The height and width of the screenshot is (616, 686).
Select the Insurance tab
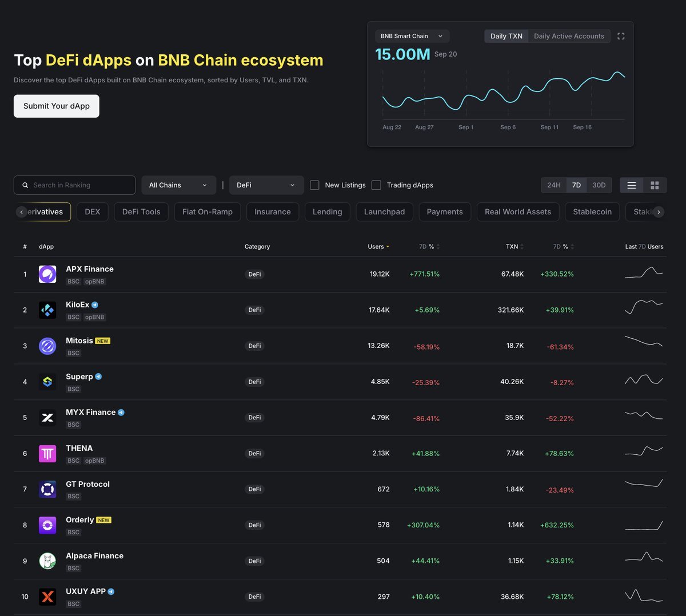(273, 212)
